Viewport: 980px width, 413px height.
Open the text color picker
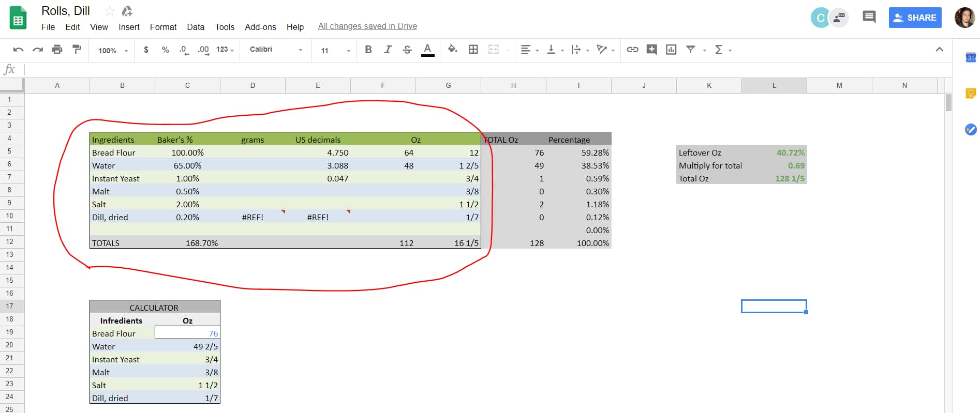[427, 50]
